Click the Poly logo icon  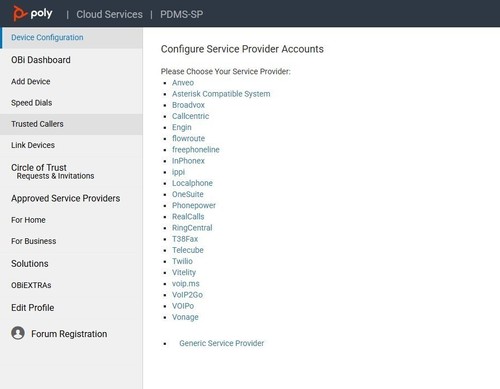[19, 14]
